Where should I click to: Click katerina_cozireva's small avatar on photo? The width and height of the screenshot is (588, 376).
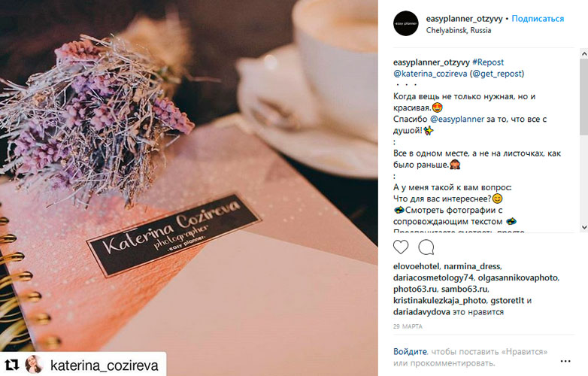coord(34,365)
